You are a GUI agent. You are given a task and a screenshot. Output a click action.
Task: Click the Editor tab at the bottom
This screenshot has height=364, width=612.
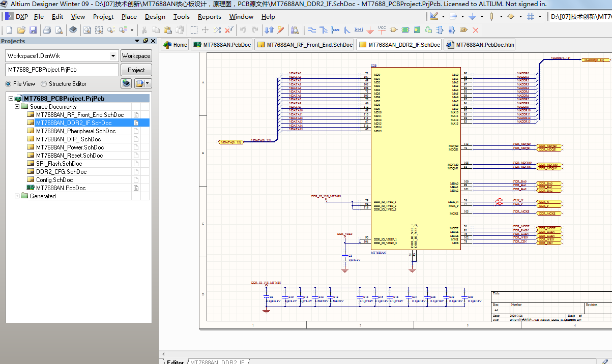[176, 362]
